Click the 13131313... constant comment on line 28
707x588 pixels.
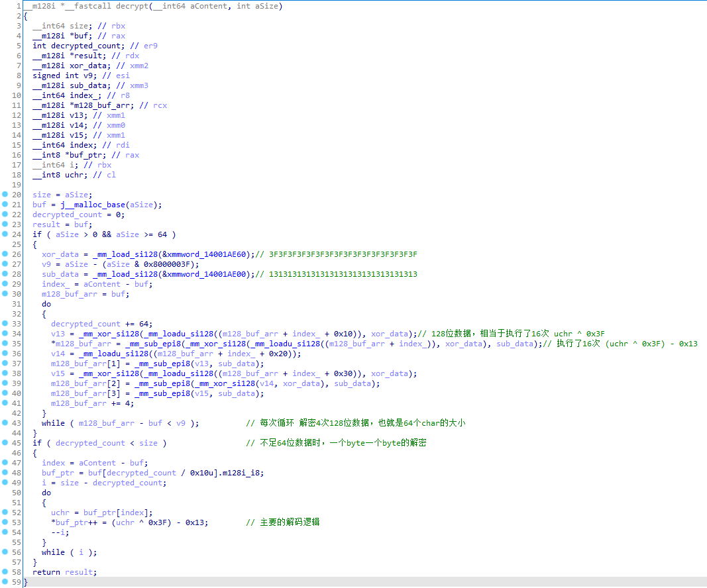[x=343, y=274]
